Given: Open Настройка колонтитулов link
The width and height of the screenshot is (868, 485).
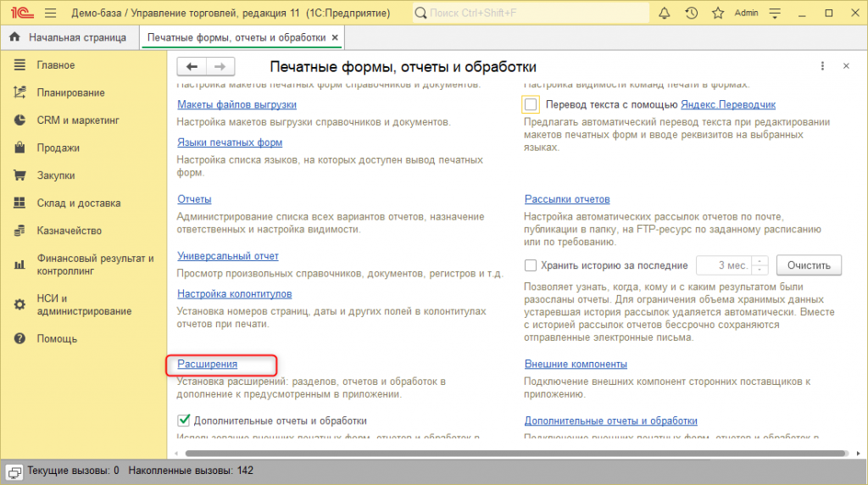Looking at the screenshot, I should point(235,294).
